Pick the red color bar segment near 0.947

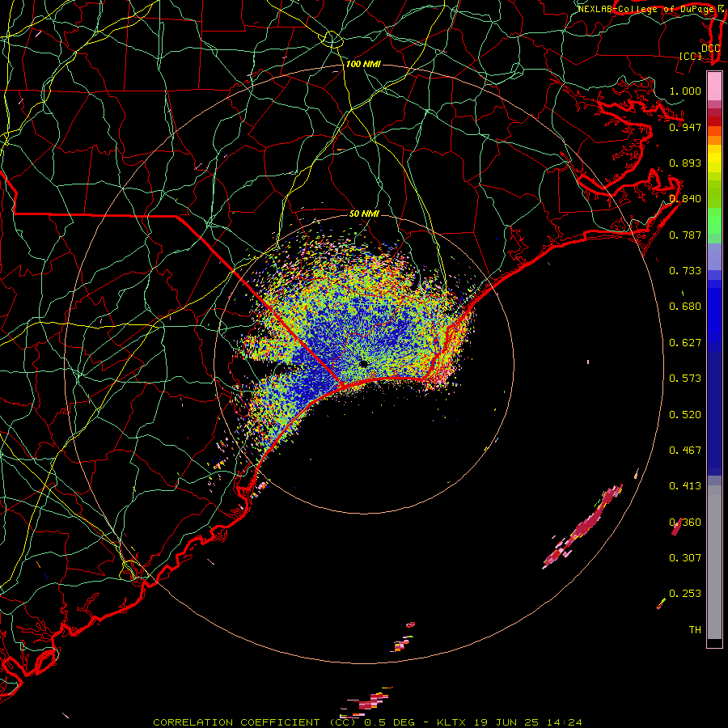tap(714, 121)
